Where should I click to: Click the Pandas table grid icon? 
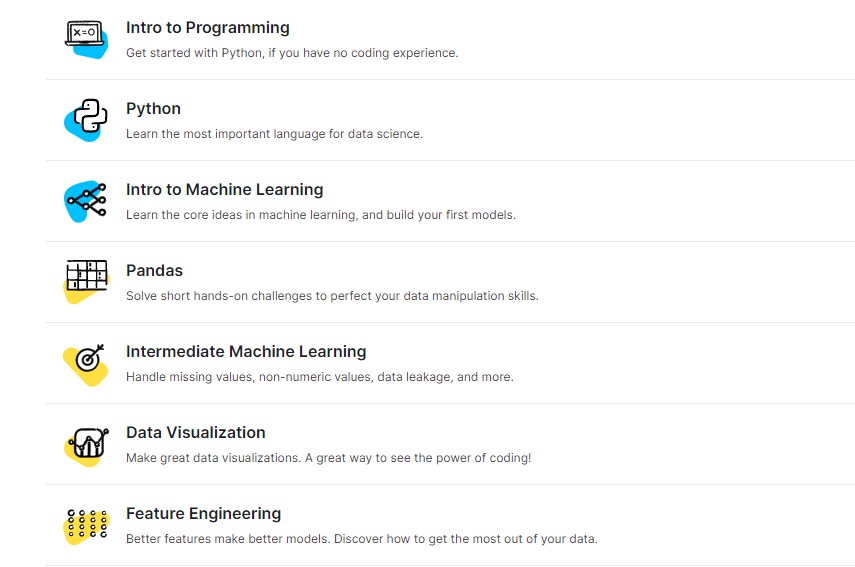86,282
